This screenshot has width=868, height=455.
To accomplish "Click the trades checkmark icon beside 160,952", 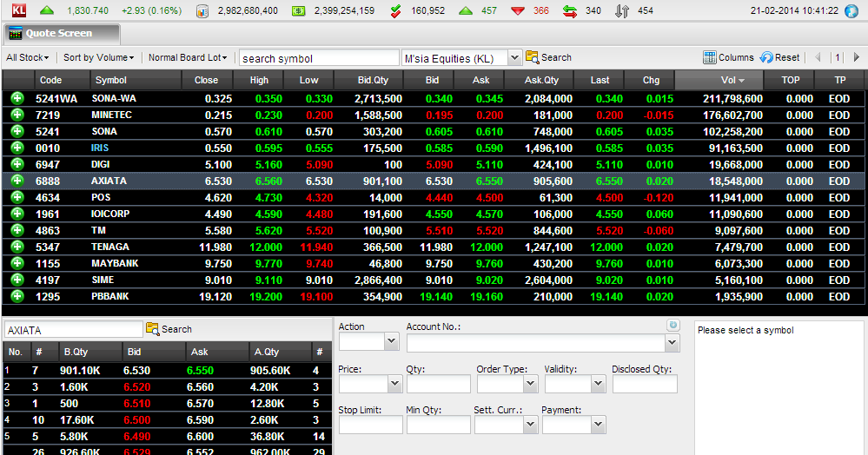I will [396, 10].
